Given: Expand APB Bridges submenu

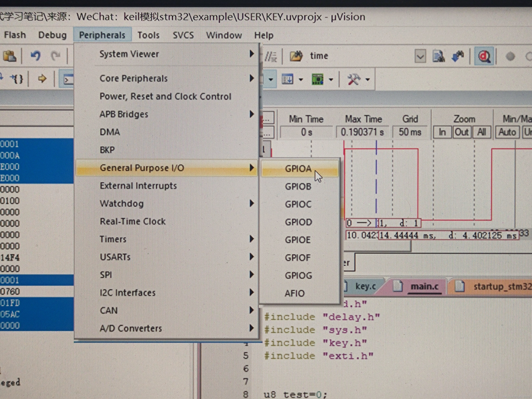Looking at the screenshot, I should (166, 114).
